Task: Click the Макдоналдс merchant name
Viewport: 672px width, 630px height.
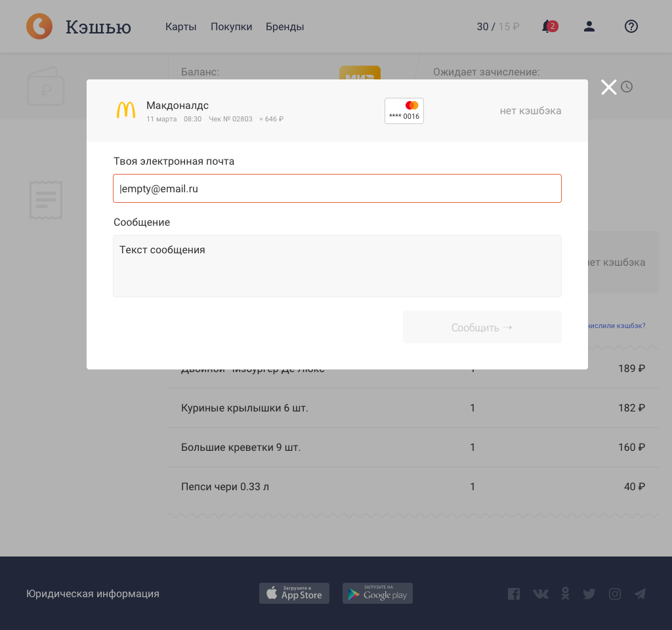Action: (x=177, y=106)
